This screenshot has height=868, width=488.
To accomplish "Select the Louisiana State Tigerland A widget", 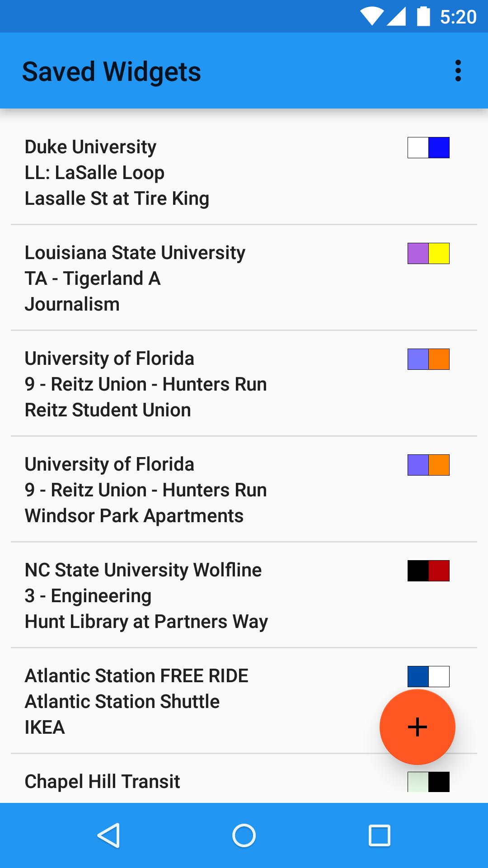I will point(181,278).
